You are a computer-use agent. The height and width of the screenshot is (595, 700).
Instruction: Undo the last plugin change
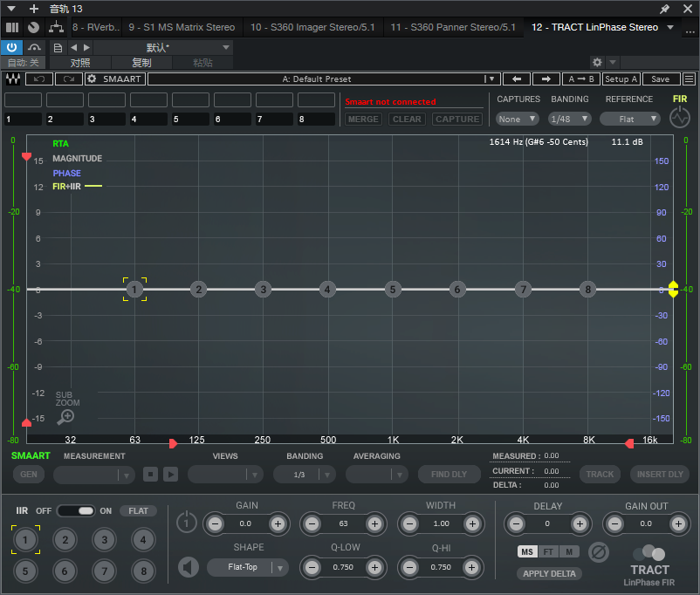coord(39,79)
